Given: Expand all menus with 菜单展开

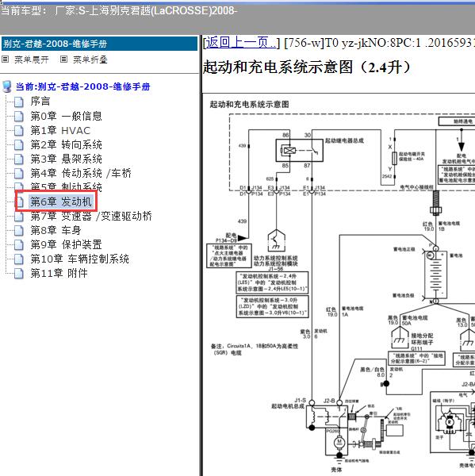Looking at the screenshot, I should pos(32,59).
